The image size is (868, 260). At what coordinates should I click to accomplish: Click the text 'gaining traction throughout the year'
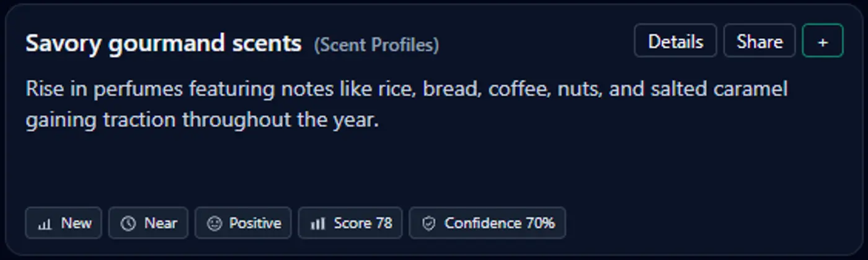click(x=201, y=119)
